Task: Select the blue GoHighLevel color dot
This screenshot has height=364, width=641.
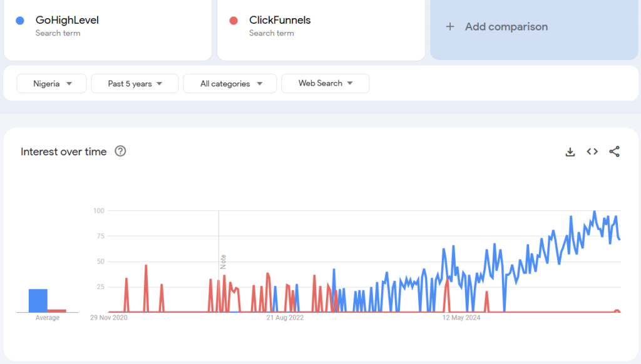Action: click(x=20, y=21)
